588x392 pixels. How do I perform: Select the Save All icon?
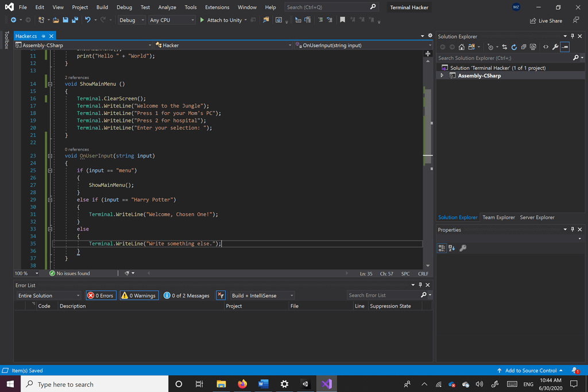pyautogui.click(x=76, y=20)
